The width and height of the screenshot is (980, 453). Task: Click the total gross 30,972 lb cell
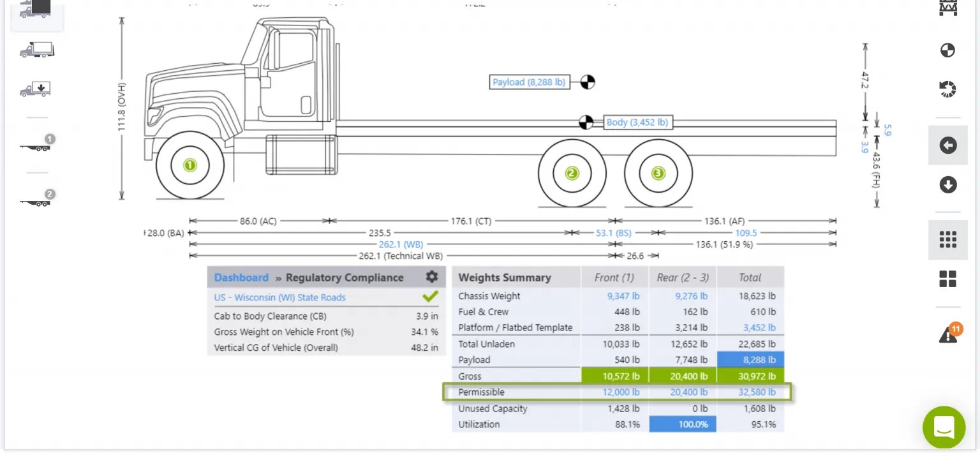click(750, 376)
